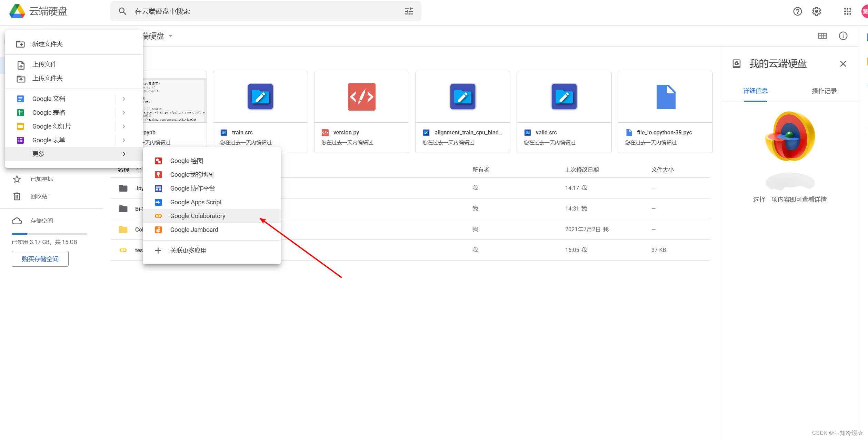This screenshot has height=439, width=868.
Task: Select Google Colaboratory from the submenu
Action: (198, 216)
